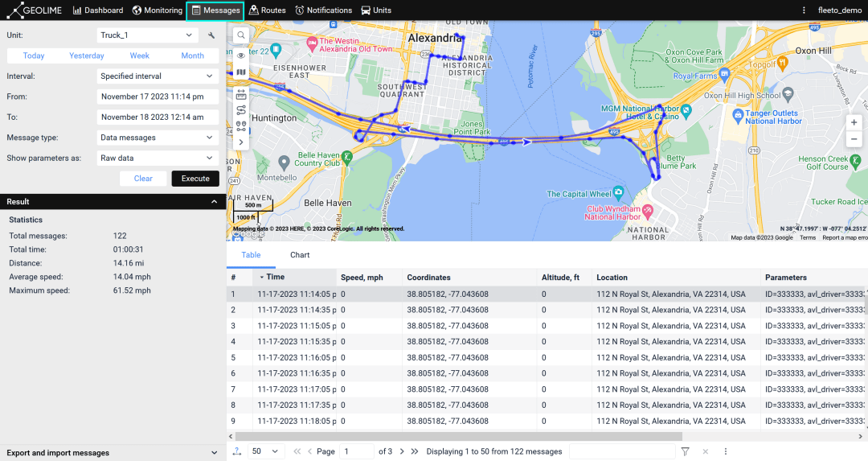Toggle the map visibility eye tool

pos(241,56)
